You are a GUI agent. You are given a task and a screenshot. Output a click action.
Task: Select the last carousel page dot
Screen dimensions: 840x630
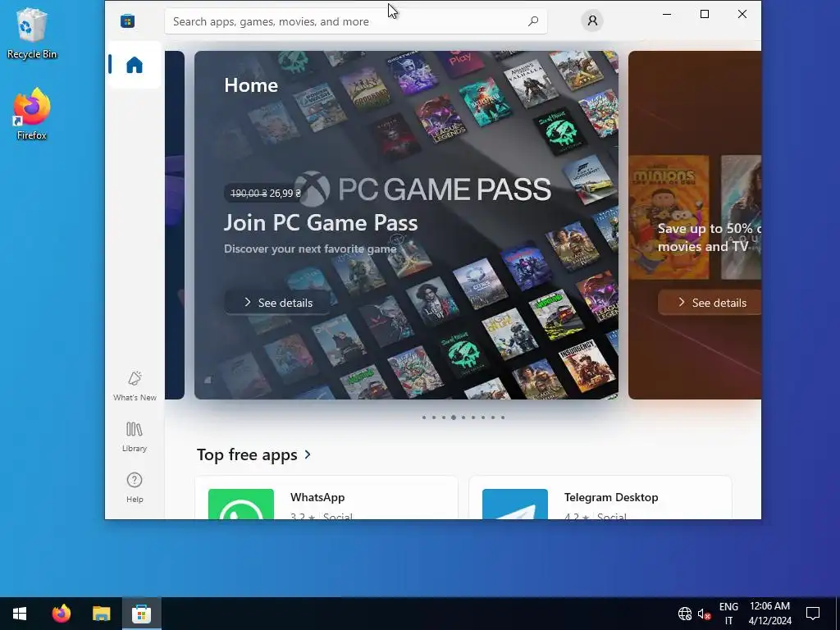click(x=503, y=418)
